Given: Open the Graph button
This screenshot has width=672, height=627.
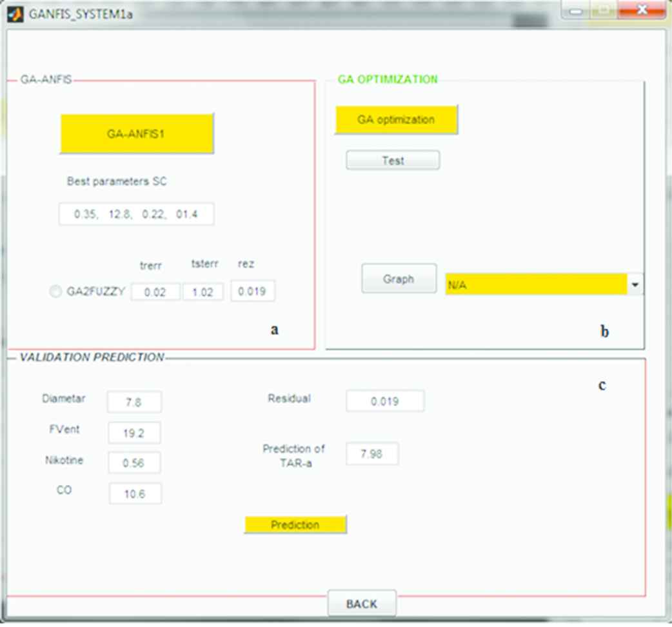Looking at the screenshot, I should tap(399, 279).
